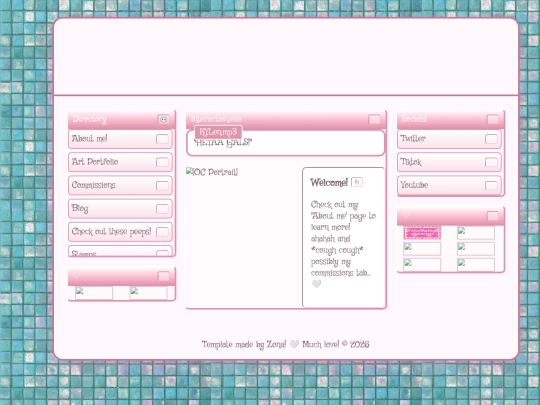Open the Art Portfolio page
This screenshot has height=405, width=540.
click(x=120, y=162)
